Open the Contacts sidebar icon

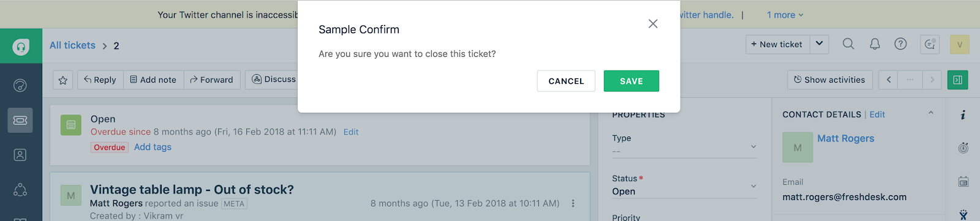[x=20, y=155]
